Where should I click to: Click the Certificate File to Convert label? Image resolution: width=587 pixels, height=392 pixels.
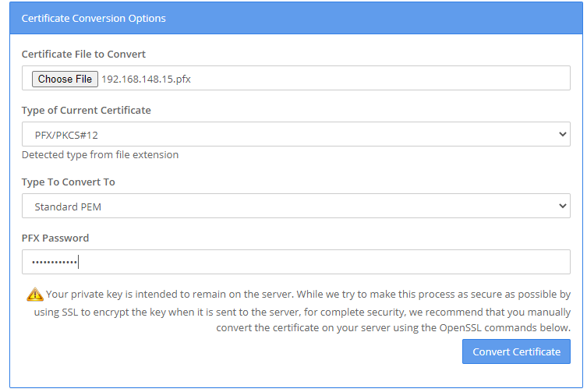click(83, 54)
